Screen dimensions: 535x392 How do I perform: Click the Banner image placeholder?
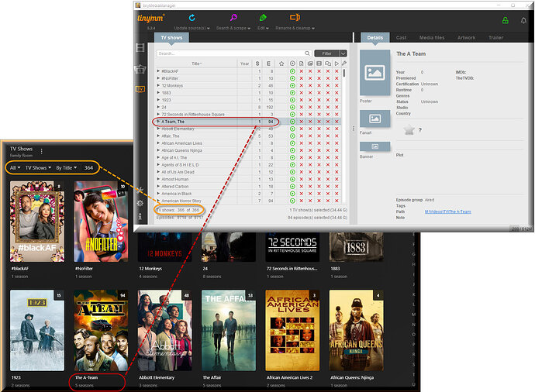point(374,146)
